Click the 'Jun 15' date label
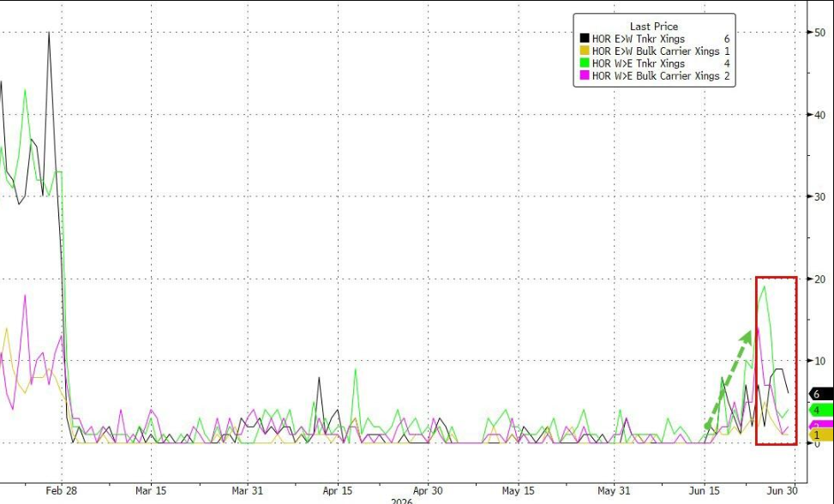This screenshot has height=504, width=834. 705,490
